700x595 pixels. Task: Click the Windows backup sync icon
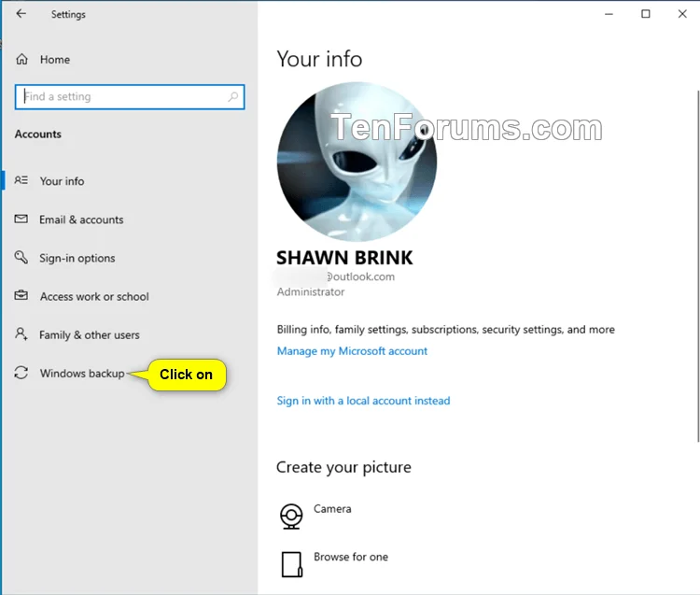pos(21,373)
